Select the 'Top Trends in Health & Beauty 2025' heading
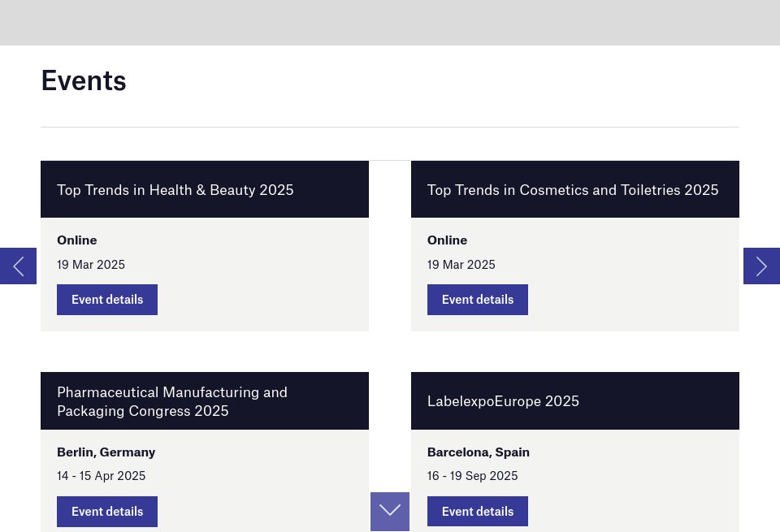This screenshot has width=780, height=532. (x=175, y=190)
